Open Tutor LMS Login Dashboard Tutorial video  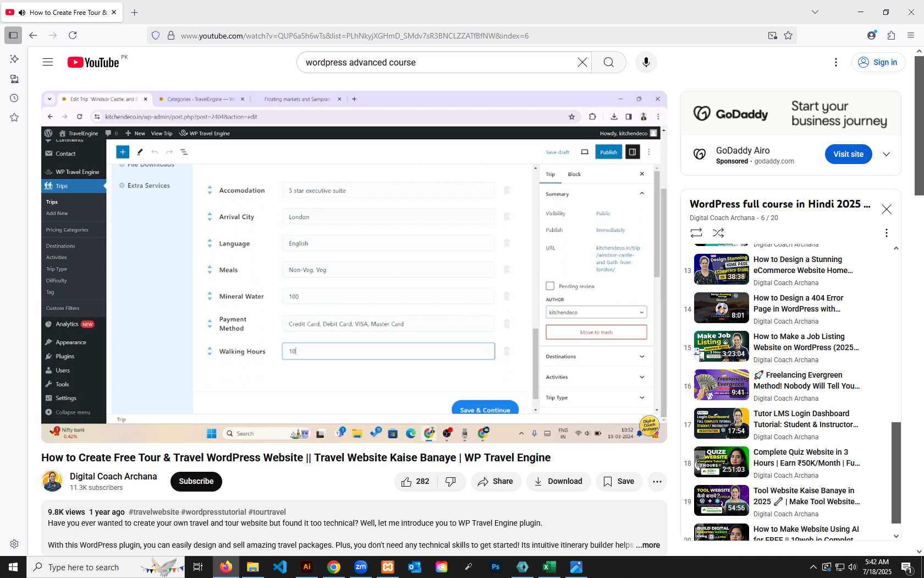point(806,419)
